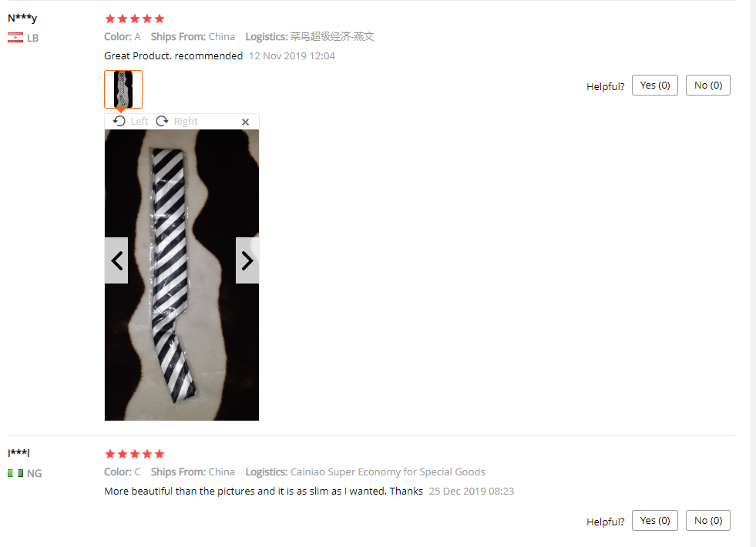Vote Yes (0) on the NG reviewer's review
Screen dimensions: 756x547
(x=655, y=521)
